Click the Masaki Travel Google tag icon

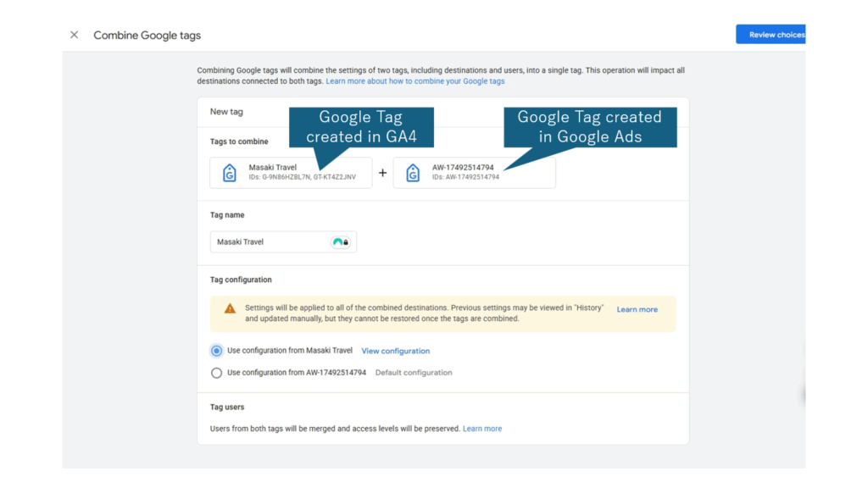click(x=229, y=173)
